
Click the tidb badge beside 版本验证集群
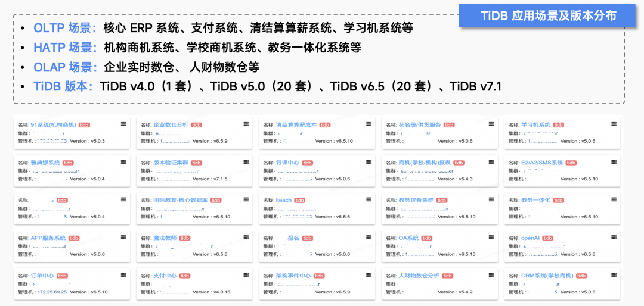[x=197, y=163]
